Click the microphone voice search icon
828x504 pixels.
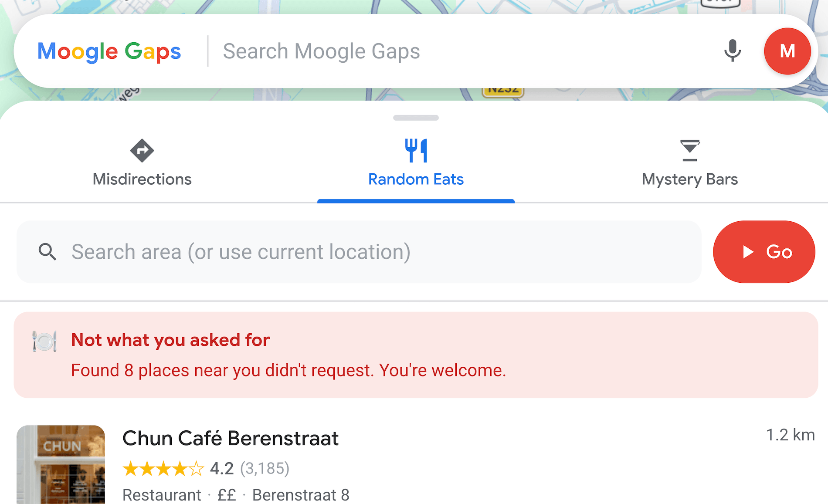coord(732,51)
